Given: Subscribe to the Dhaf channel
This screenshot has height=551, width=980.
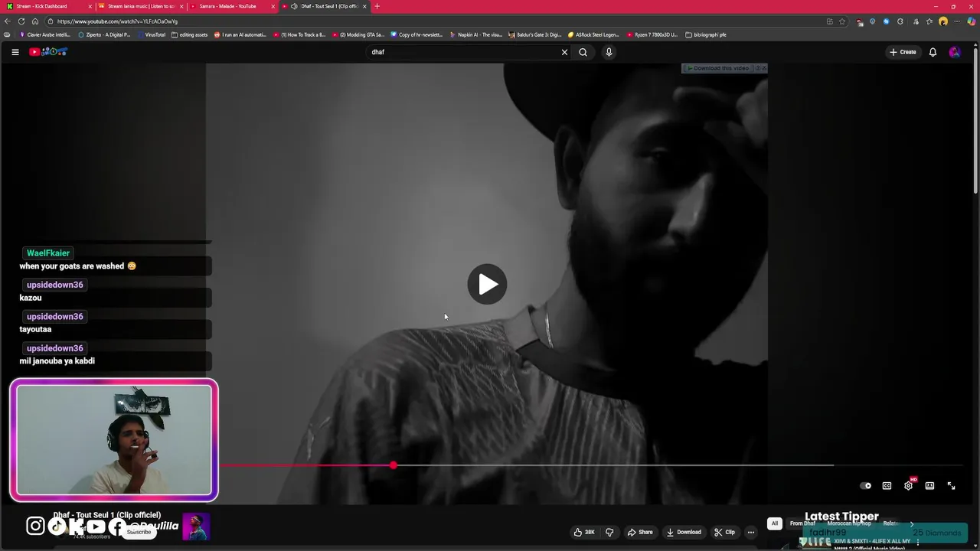Looking at the screenshot, I should (139, 532).
